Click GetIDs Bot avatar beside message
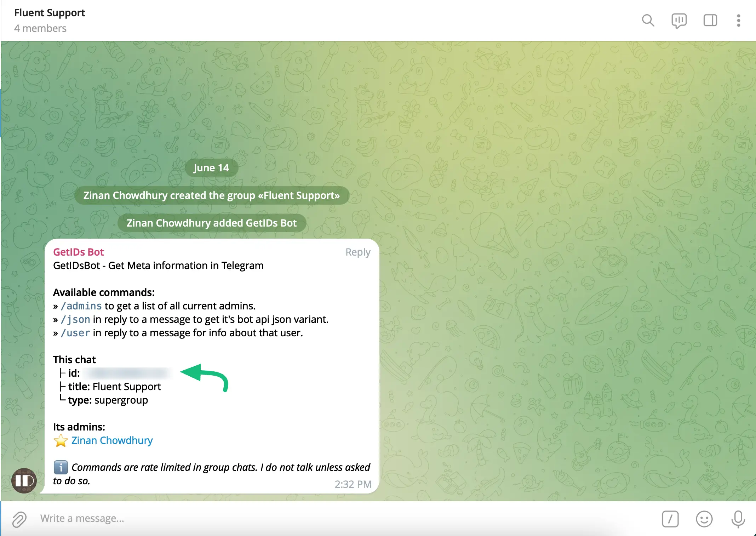 (24, 480)
